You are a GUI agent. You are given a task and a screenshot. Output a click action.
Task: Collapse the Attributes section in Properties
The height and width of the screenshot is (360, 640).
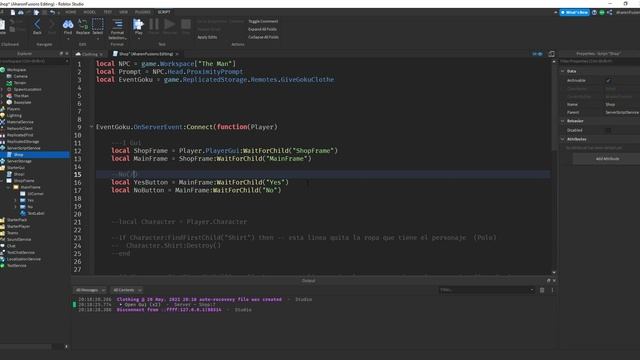563,139
